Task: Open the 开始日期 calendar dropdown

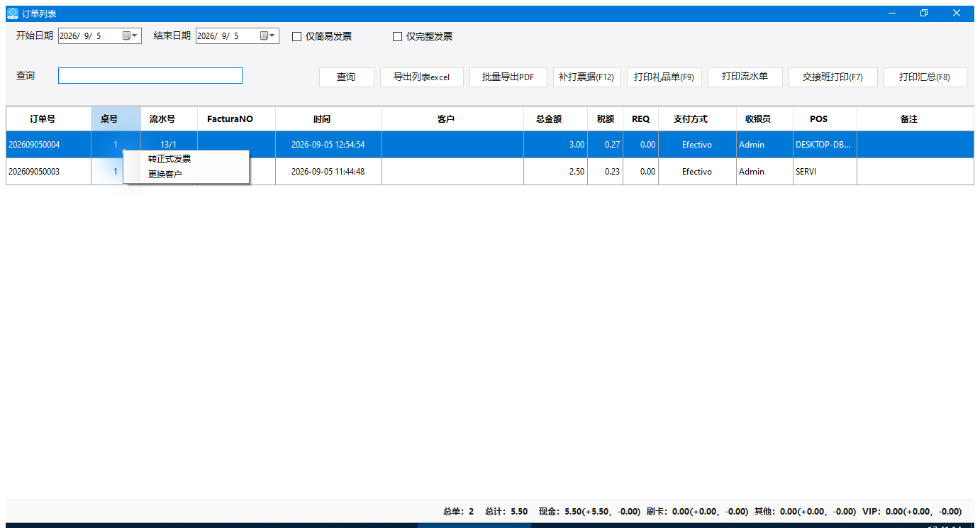Action: point(130,35)
